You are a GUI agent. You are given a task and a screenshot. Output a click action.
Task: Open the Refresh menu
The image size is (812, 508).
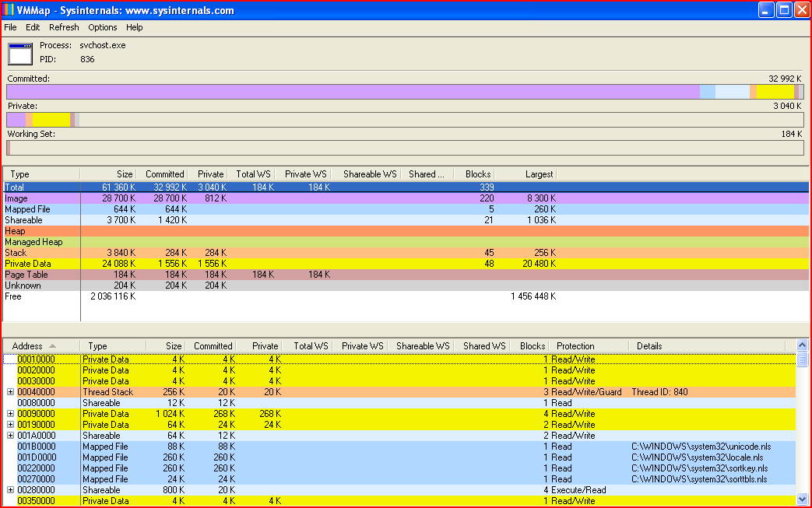(64, 27)
